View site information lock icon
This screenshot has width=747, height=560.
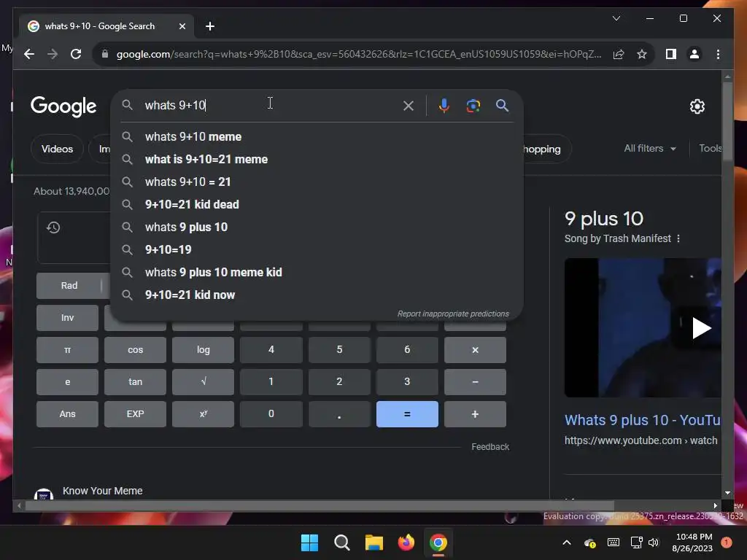click(x=105, y=54)
